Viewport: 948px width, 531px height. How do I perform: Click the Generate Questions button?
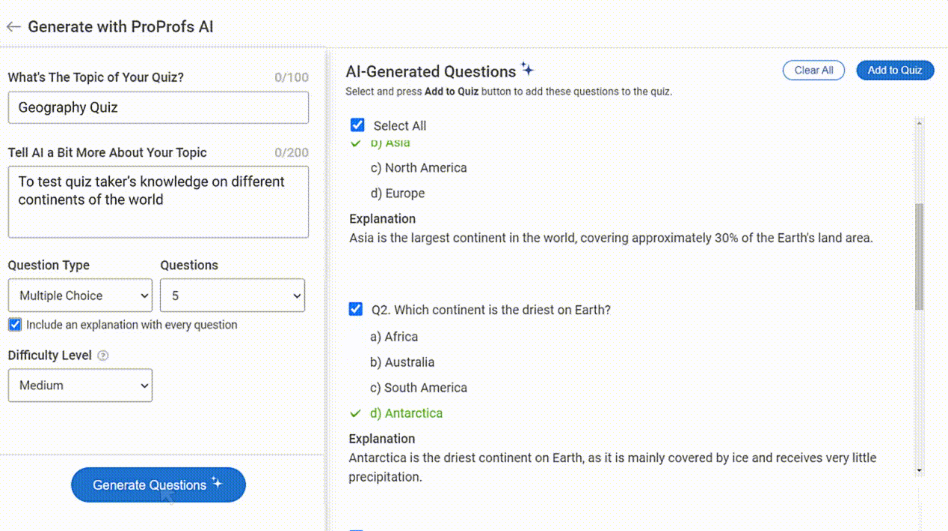158,484
